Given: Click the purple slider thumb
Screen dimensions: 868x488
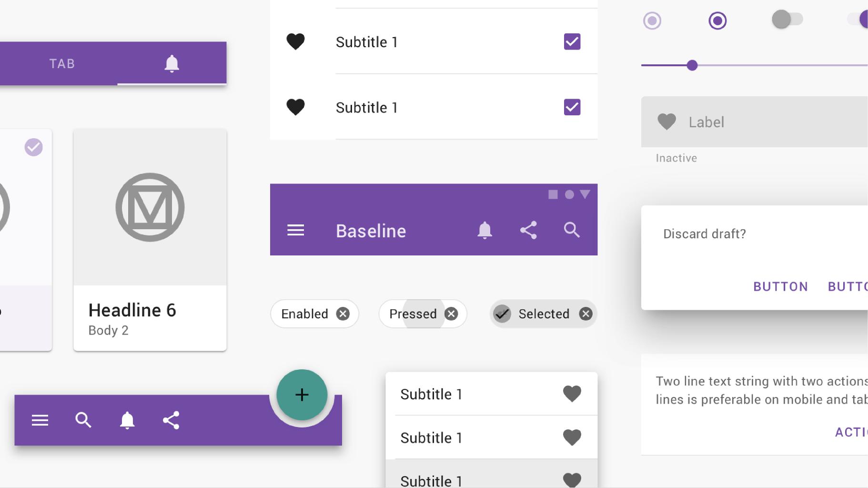Looking at the screenshot, I should pyautogui.click(x=692, y=65).
